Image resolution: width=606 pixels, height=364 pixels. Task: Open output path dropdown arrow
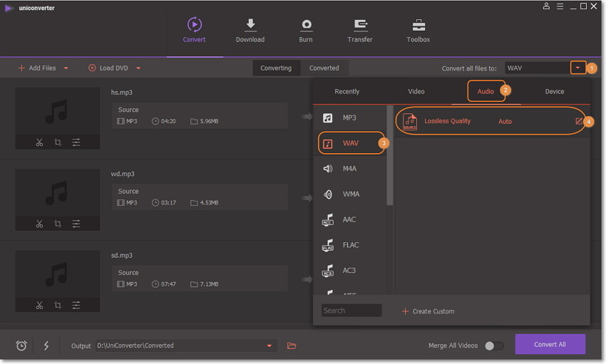click(269, 346)
